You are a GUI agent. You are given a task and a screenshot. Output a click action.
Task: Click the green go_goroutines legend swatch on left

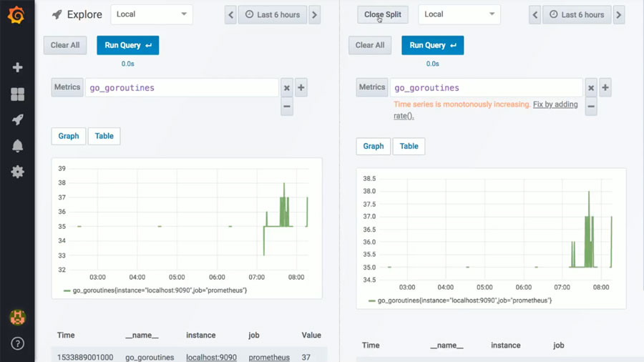coord(67,290)
